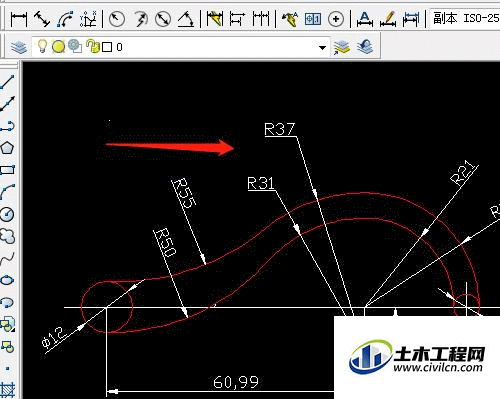Viewport: 500px width, 399px height.
Task: Select the φ12 diameter dimension text
Action: [54, 337]
